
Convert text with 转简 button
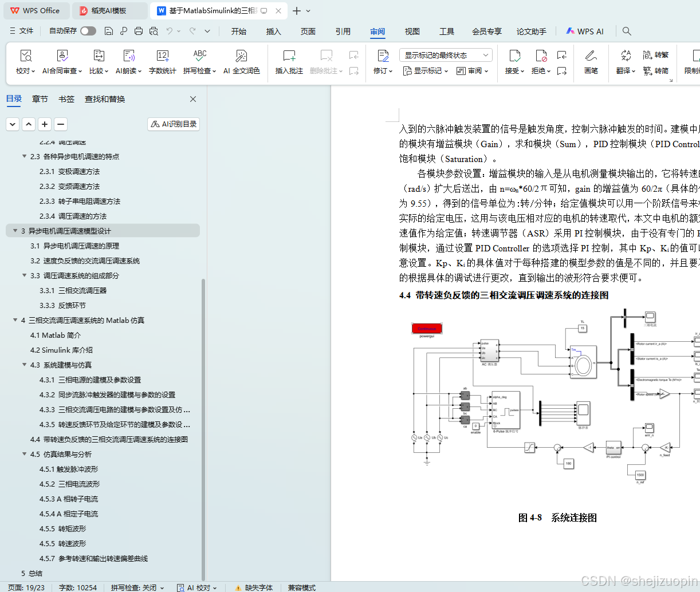click(655, 71)
